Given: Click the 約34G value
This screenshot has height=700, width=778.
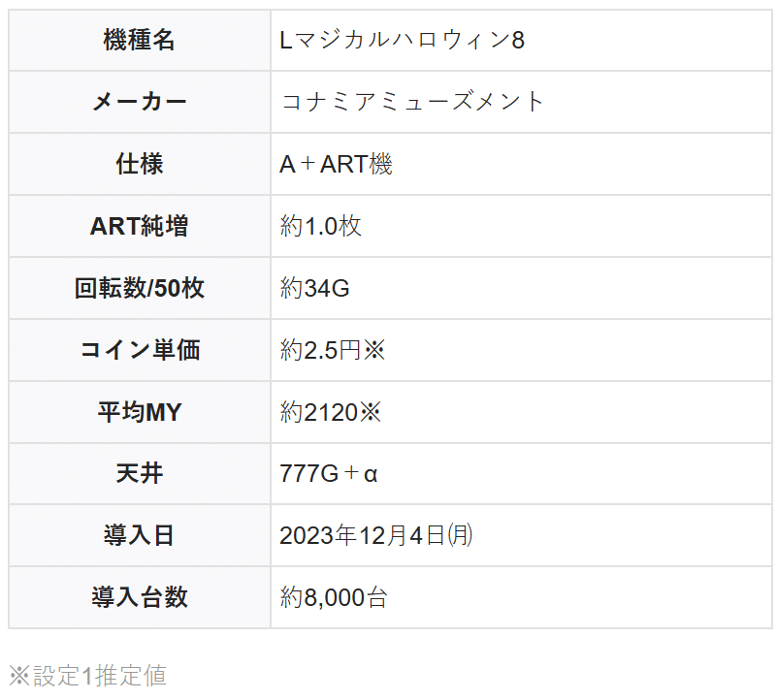Looking at the screenshot, I should point(314,288).
